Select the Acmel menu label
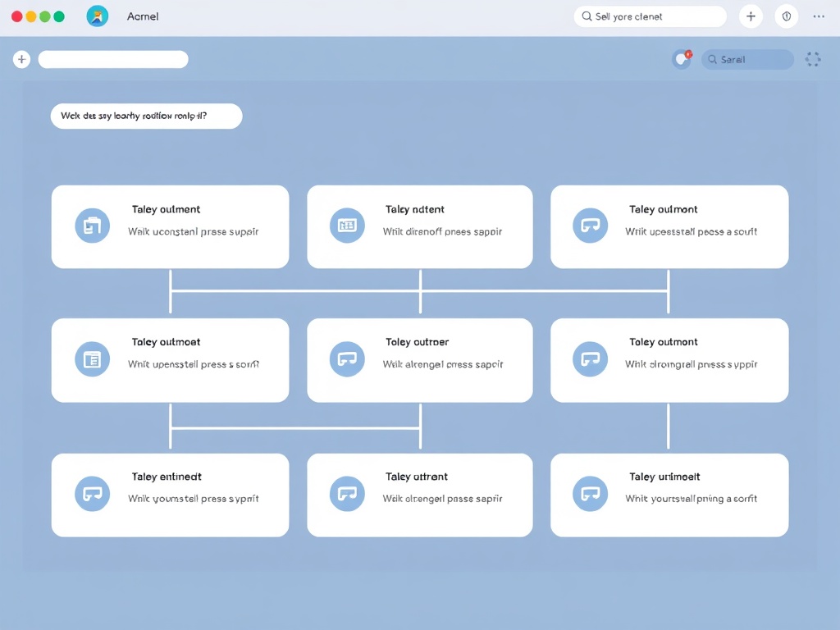Viewport: 840px width, 630px height. [143, 16]
